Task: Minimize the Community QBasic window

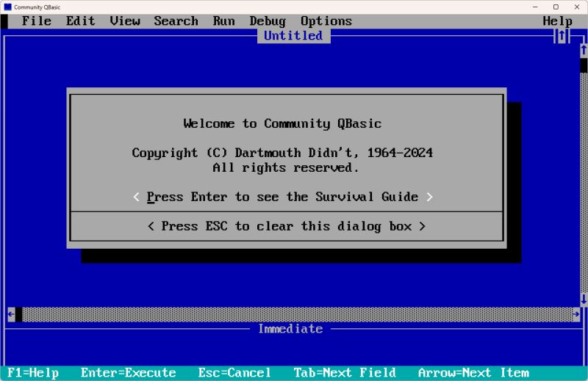Action: point(535,7)
